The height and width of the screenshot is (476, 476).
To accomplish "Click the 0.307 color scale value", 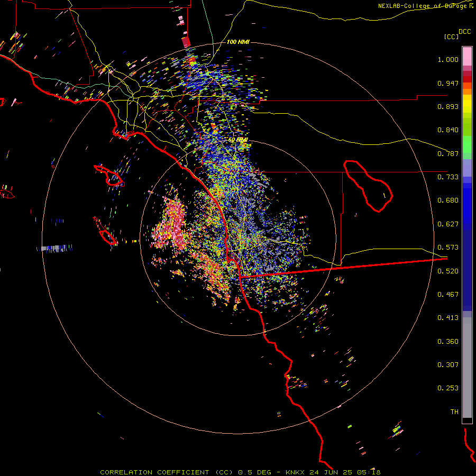I will tap(448, 365).
